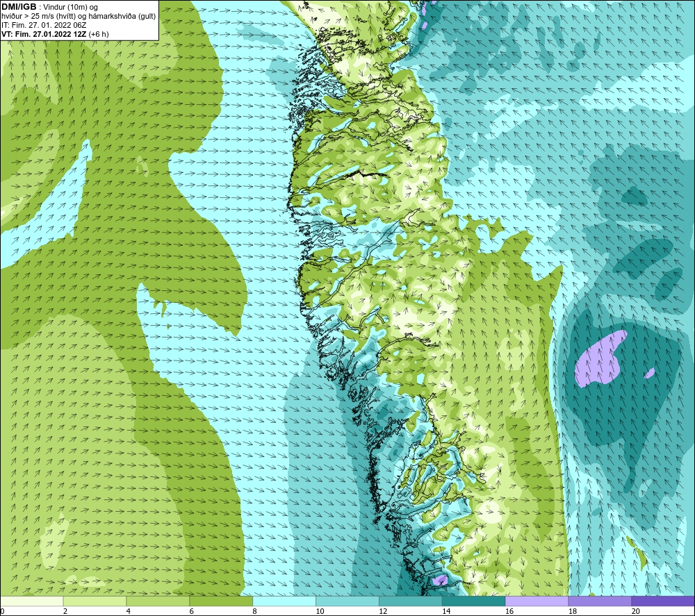Click the legend value "20"
This screenshot has width=695, height=616.
[636, 611]
